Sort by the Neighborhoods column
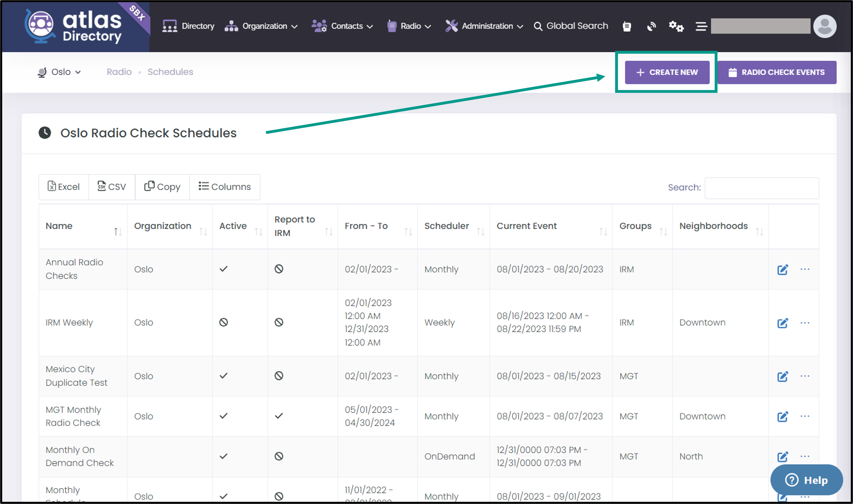This screenshot has width=853, height=504. tap(720, 226)
